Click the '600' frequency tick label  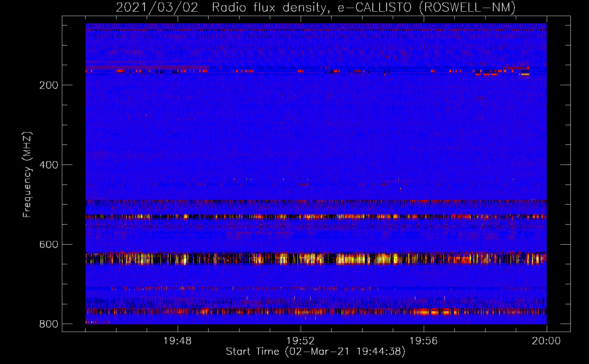pos(49,244)
